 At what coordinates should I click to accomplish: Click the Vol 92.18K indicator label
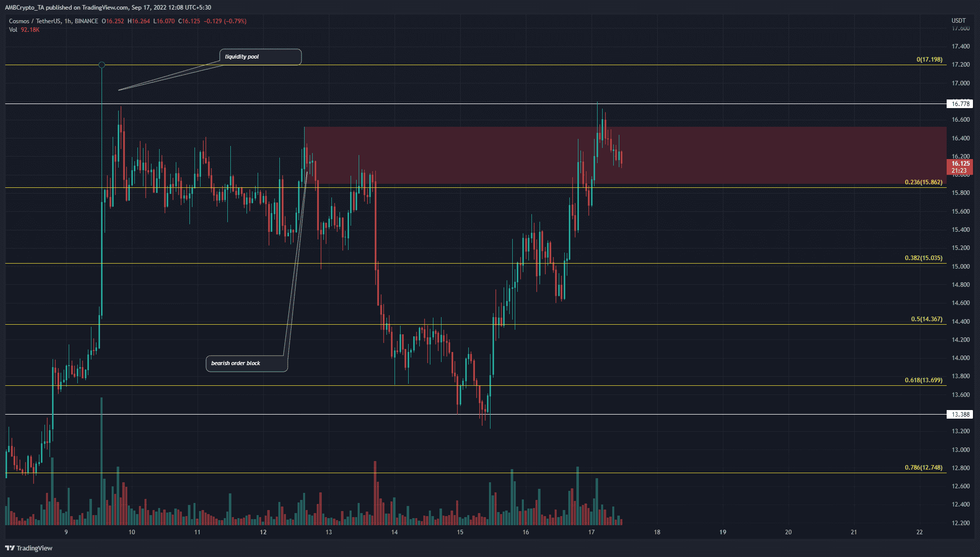point(24,30)
